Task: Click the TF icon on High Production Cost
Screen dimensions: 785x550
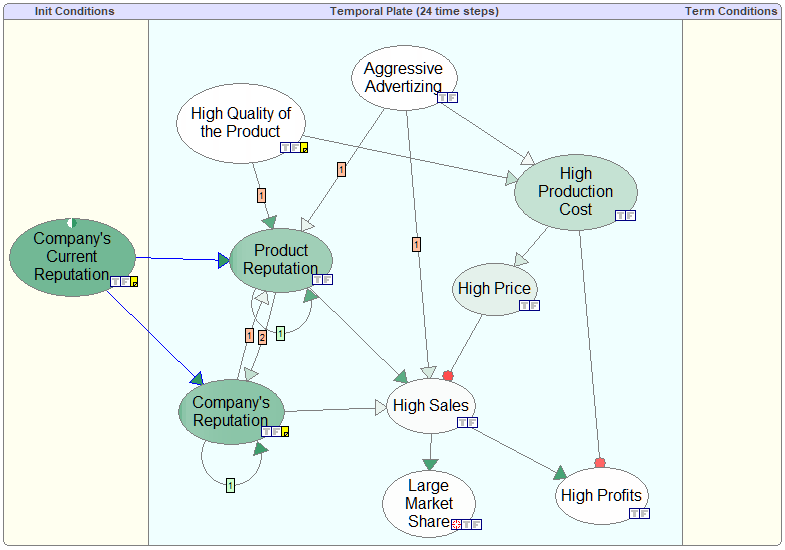Action: click(625, 216)
